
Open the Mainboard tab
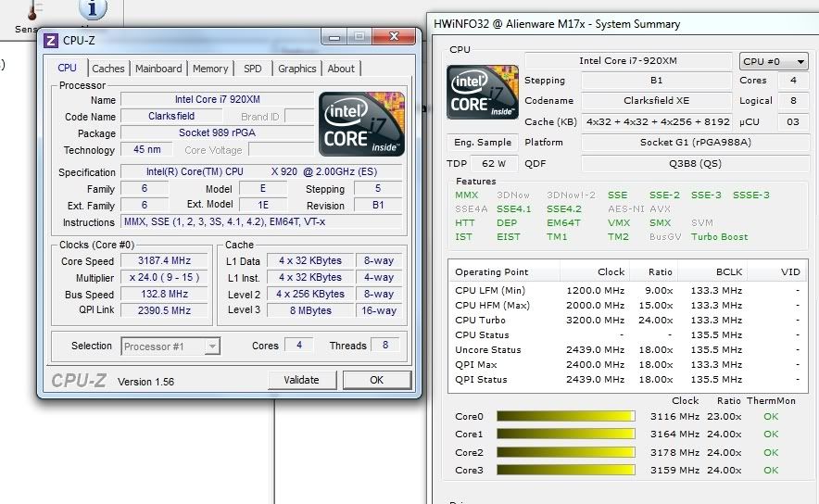tap(158, 69)
